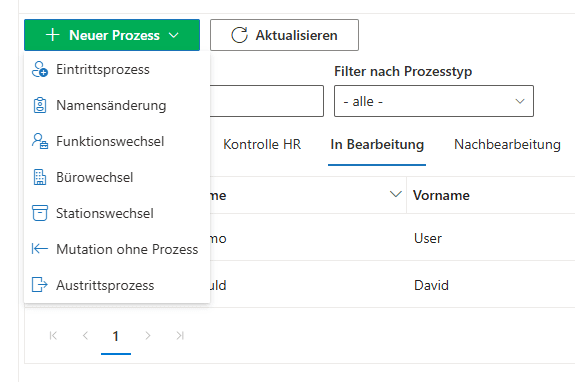
Task: Click the search input field
Action: 267,101
